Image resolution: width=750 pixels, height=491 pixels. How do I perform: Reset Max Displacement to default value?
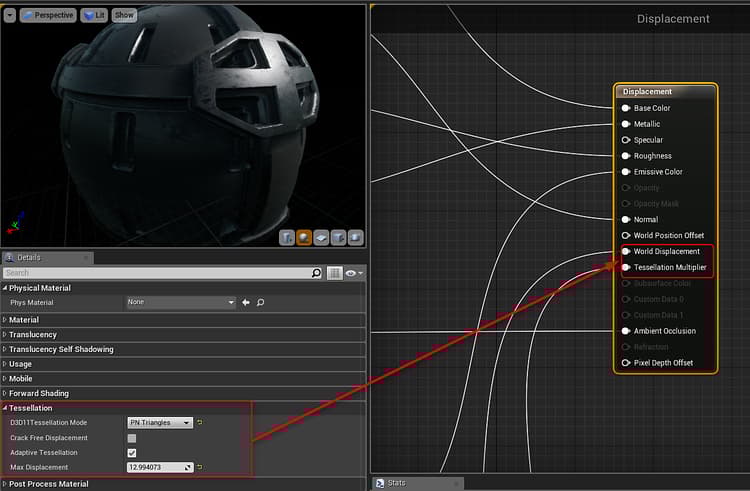(200, 467)
